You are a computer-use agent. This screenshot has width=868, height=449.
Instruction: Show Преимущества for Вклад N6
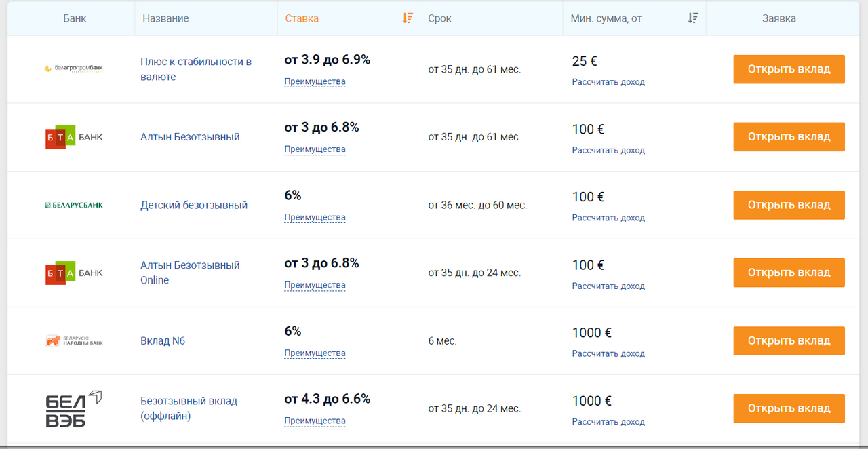point(315,353)
